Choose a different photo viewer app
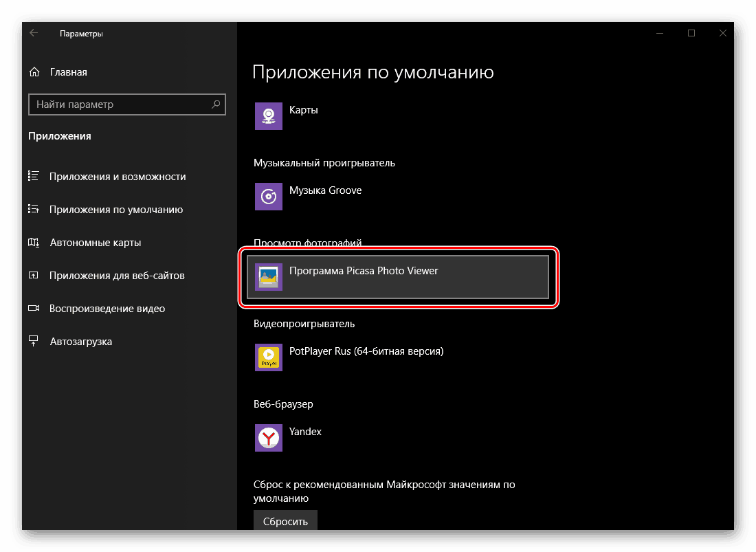Screen dimensions: 756x552 (399, 276)
